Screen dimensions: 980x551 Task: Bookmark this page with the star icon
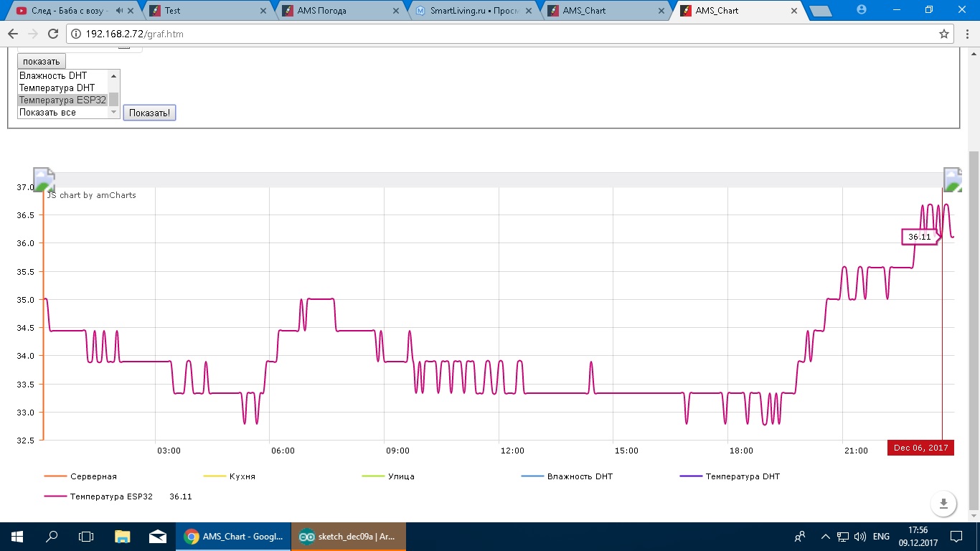pos(944,34)
